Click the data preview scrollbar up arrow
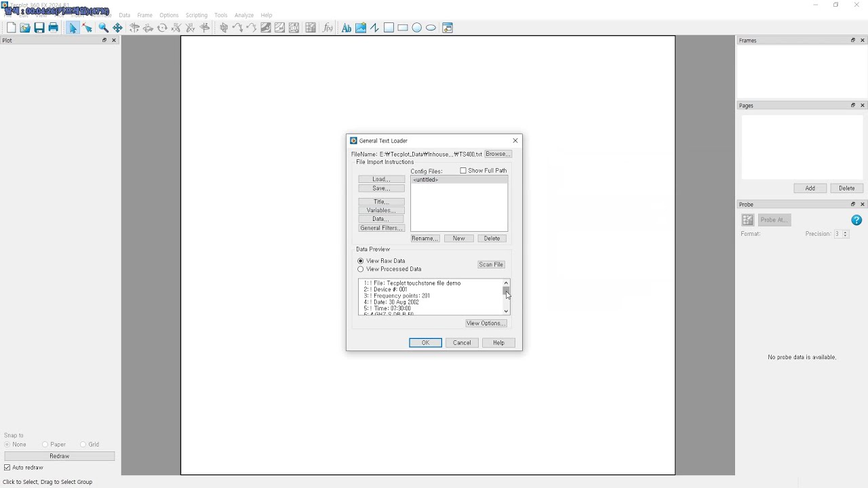Screen dimensions: 868x488 (506, 283)
